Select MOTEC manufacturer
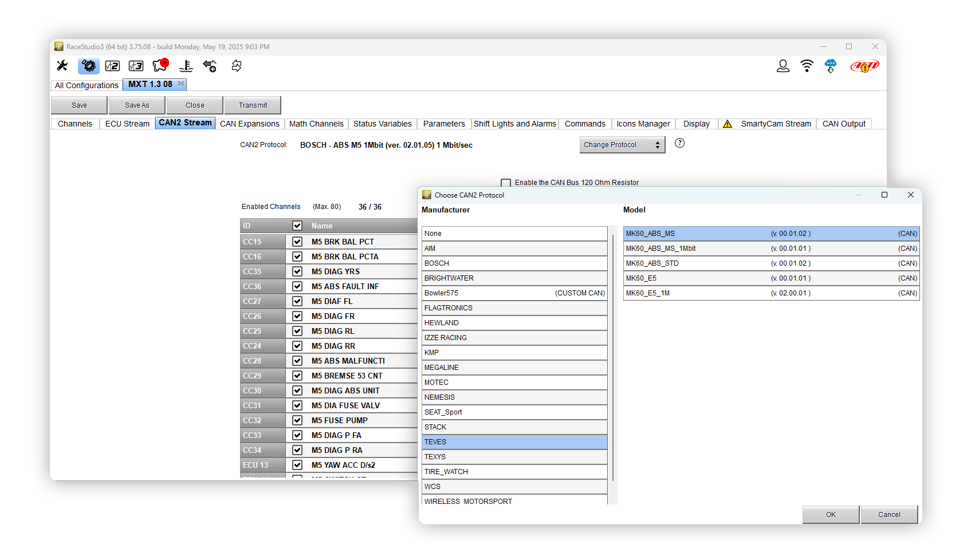975x560 pixels. [x=514, y=382]
